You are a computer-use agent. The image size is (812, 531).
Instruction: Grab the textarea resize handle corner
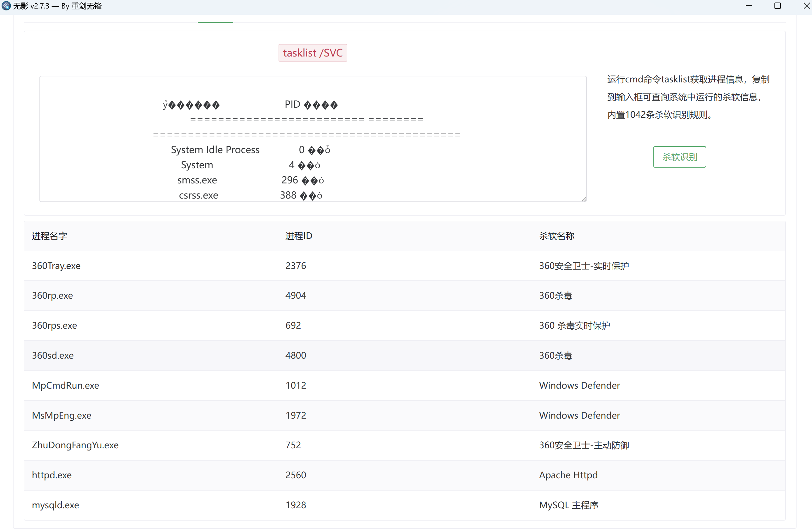tap(584, 199)
